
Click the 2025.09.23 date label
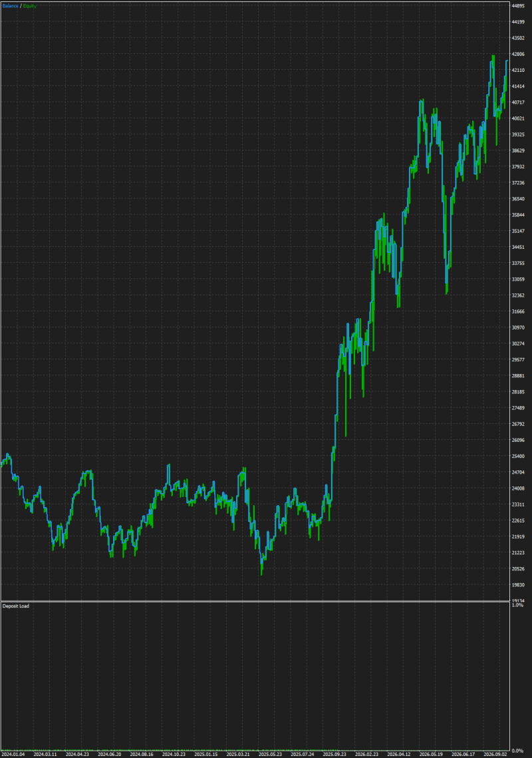coord(334,754)
